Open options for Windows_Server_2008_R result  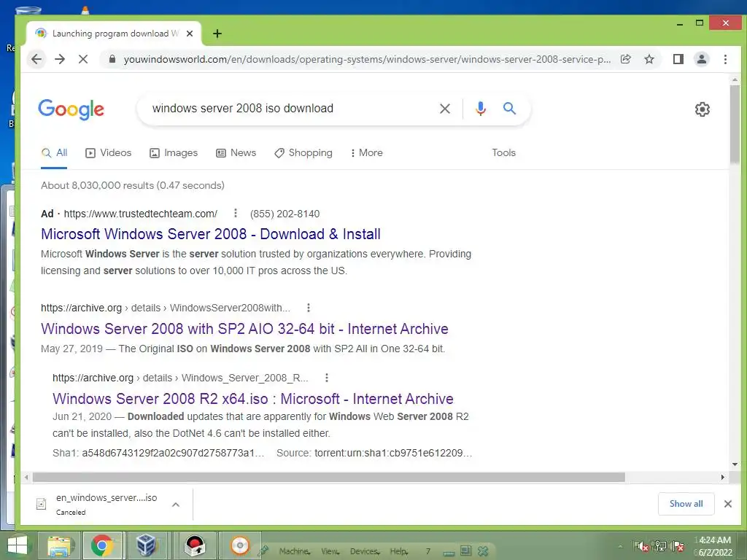pos(327,378)
